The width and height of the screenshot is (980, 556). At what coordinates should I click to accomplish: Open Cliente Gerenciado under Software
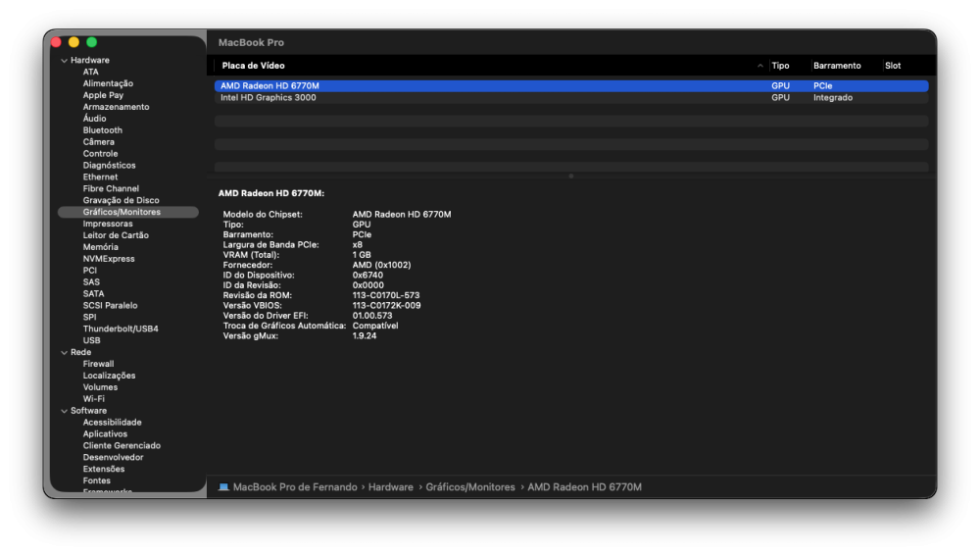coord(122,446)
